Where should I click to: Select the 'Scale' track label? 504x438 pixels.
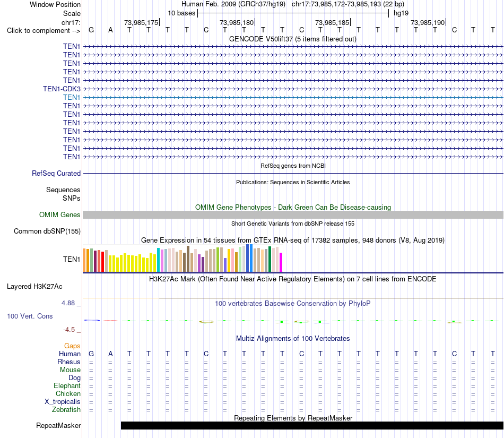[x=72, y=13]
